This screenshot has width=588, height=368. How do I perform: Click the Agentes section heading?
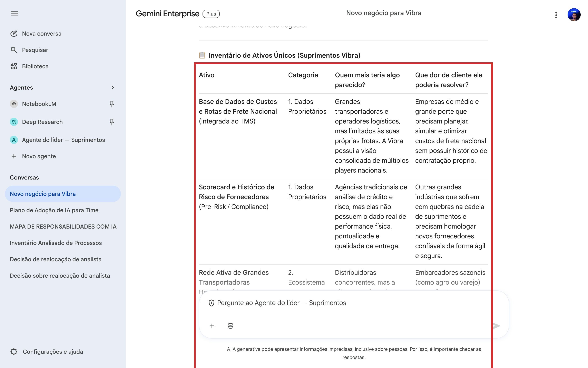pos(21,88)
